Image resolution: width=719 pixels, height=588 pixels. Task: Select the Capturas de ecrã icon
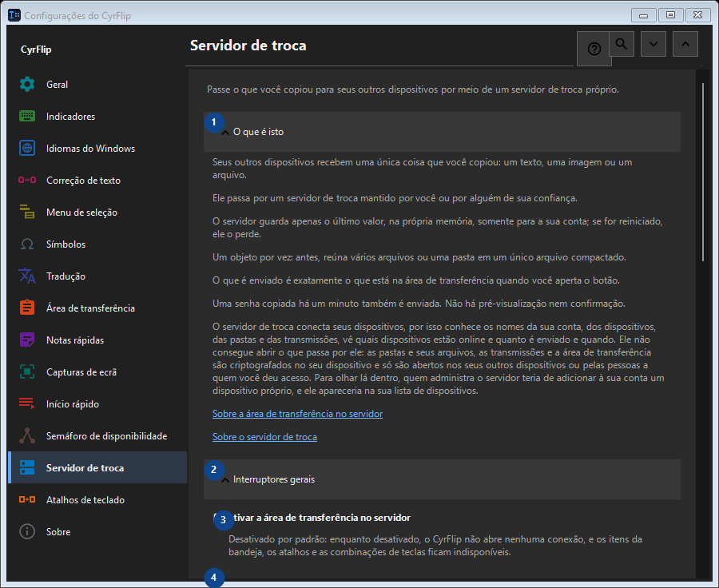27,371
